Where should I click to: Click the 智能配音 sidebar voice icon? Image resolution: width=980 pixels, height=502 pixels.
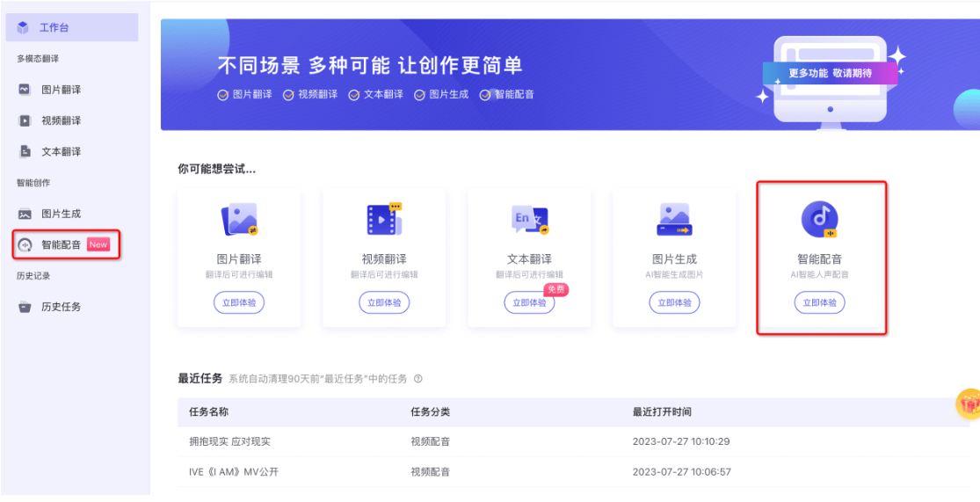click(x=25, y=245)
